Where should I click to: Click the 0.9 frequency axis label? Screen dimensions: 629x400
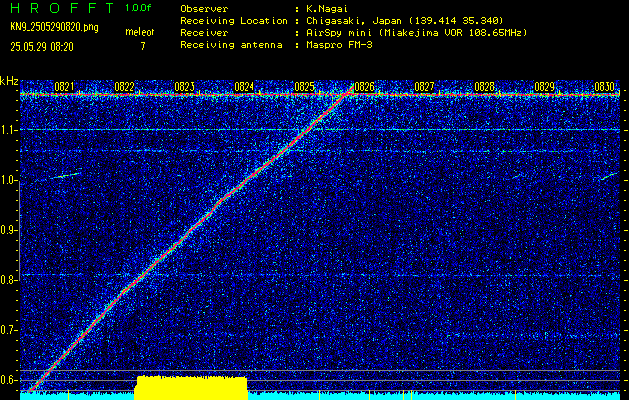click(8, 230)
